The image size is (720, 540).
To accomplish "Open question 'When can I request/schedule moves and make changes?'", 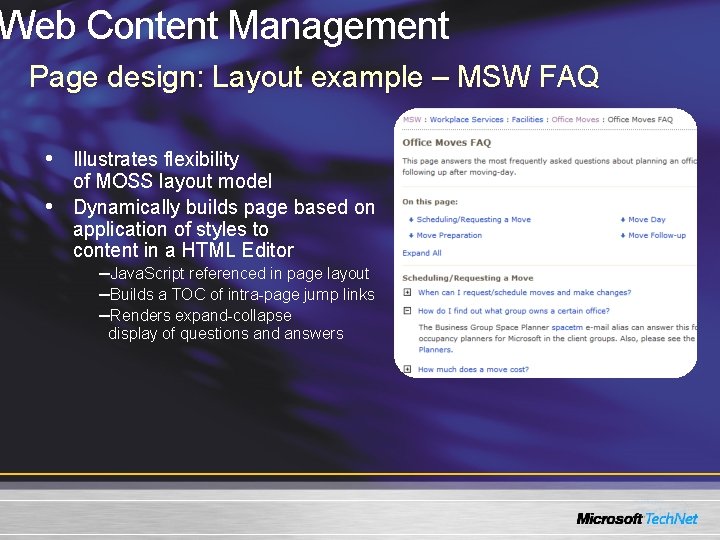I will click(524, 292).
